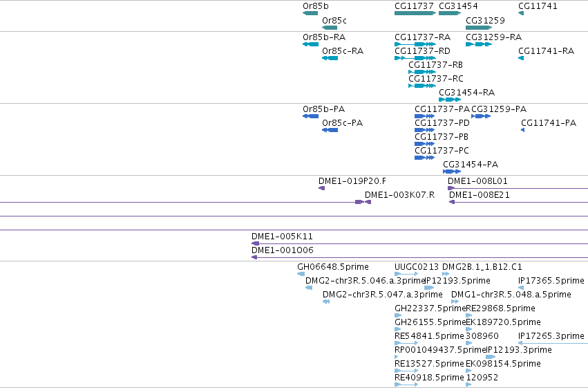Open EST DMG2-chr3R.5.047.a.3prime
This screenshot has width=588, height=388.
pyautogui.click(x=383, y=295)
